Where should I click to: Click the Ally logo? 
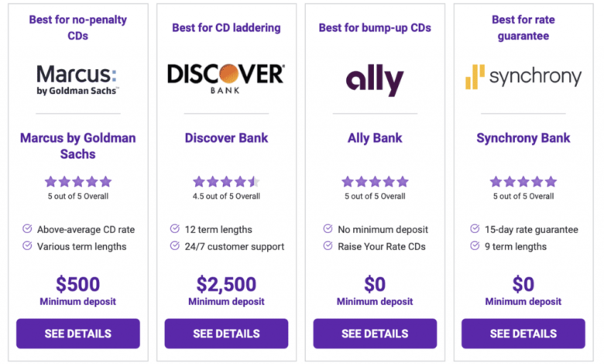[x=375, y=80]
